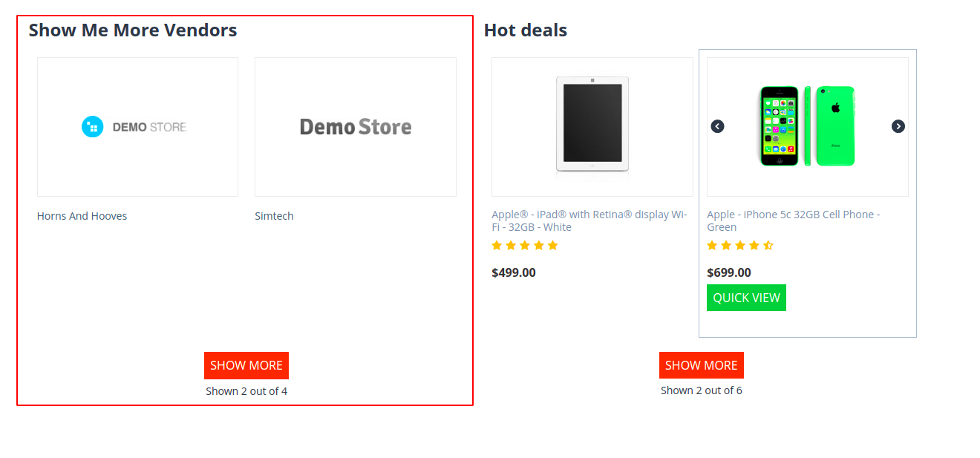Click Show More under Hot deals
Screen dimensions: 980x458
(x=702, y=365)
